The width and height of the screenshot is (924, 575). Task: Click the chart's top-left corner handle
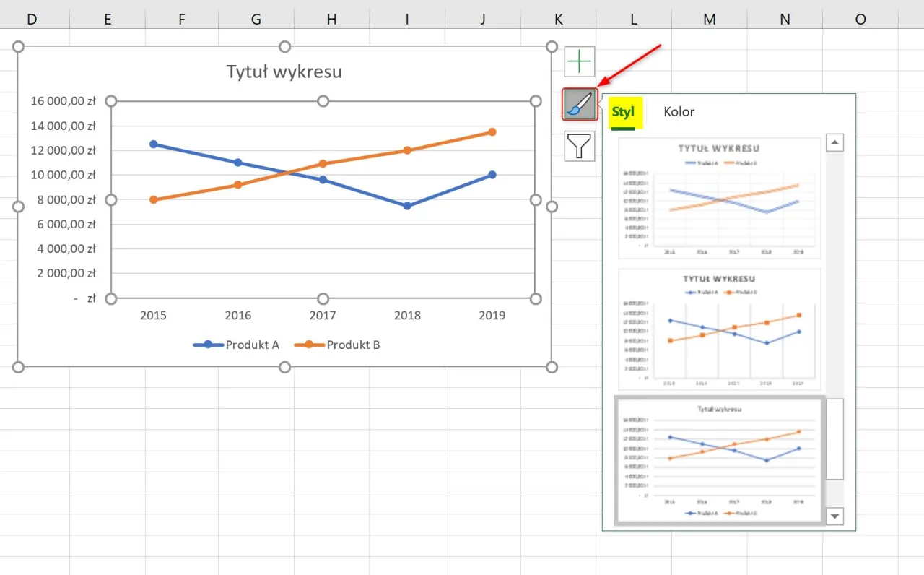pyautogui.click(x=19, y=47)
